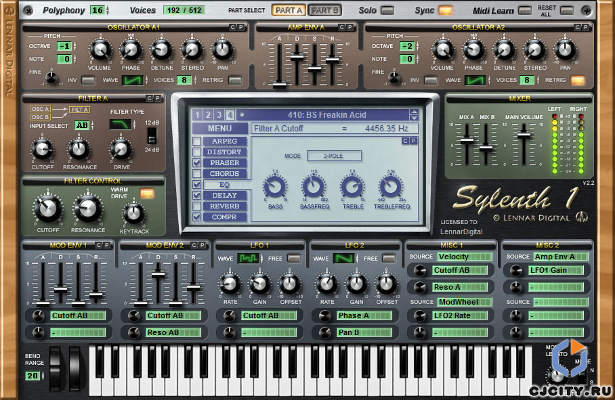Click the Filter Control Resonance knob

pyautogui.click(x=87, y=209)
